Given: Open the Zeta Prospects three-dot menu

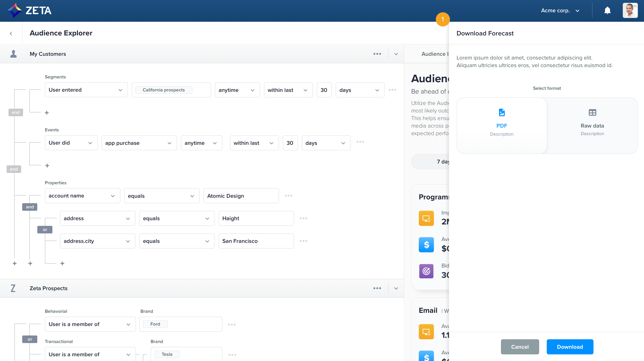Looking at the screenshot, I should 377,288.
